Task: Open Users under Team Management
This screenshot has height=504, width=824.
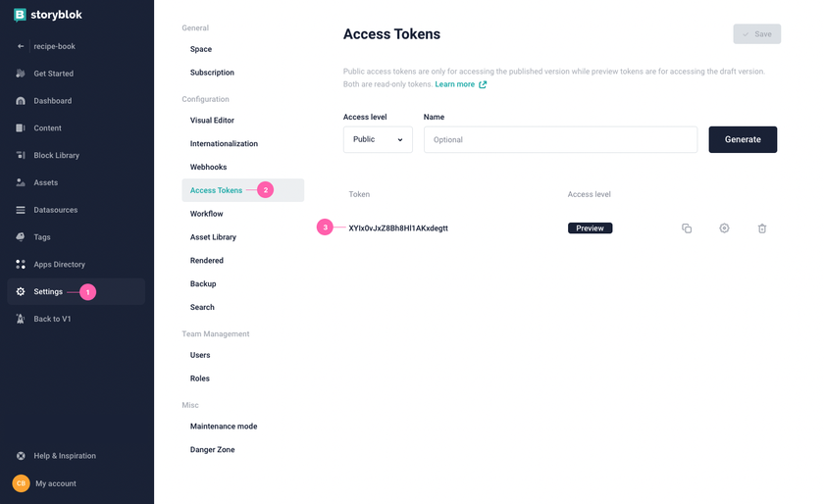Action: click(200, 355)
